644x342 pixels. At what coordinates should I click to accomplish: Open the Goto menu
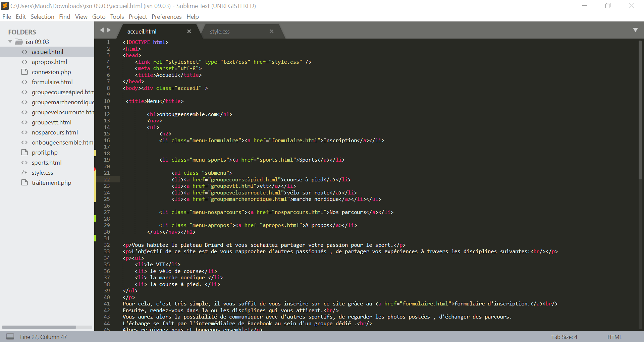(99, 17)
